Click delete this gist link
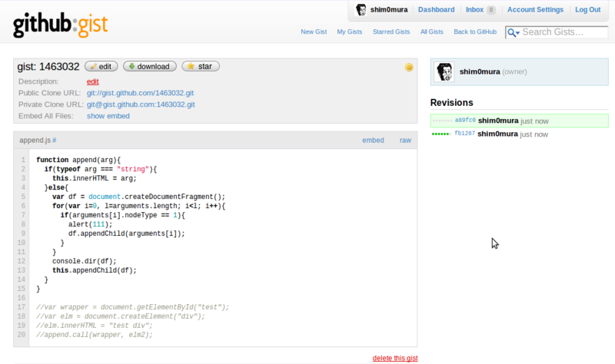Viewport: 615px width, 364px height. pos(395,358)
